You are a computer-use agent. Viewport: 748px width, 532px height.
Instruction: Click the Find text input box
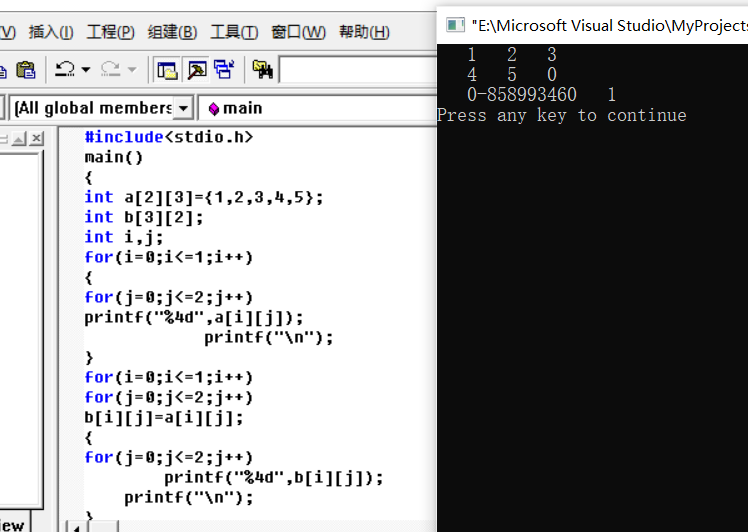(358, 70)
